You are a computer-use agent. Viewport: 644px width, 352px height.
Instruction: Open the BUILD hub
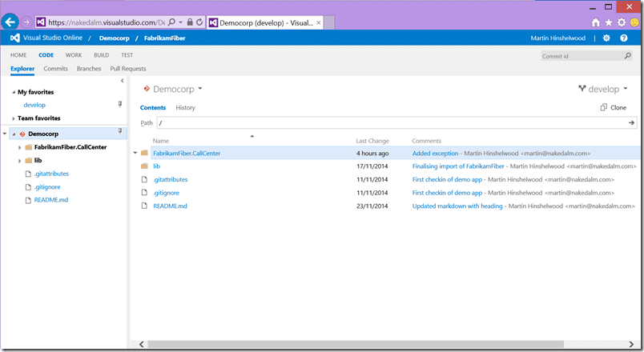point(101,55)
